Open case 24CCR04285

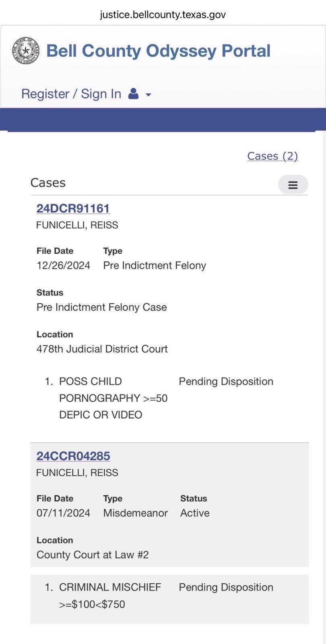click(73, 456)
